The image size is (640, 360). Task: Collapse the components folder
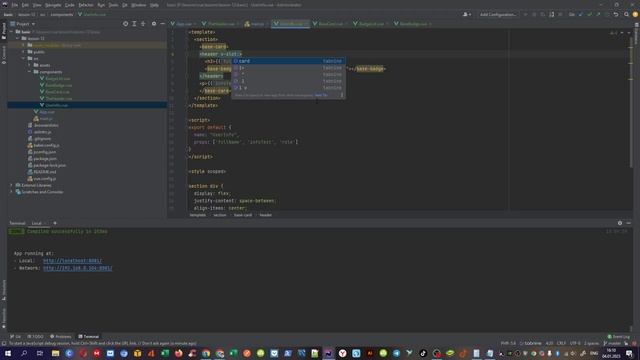click(x=29, y=72)
